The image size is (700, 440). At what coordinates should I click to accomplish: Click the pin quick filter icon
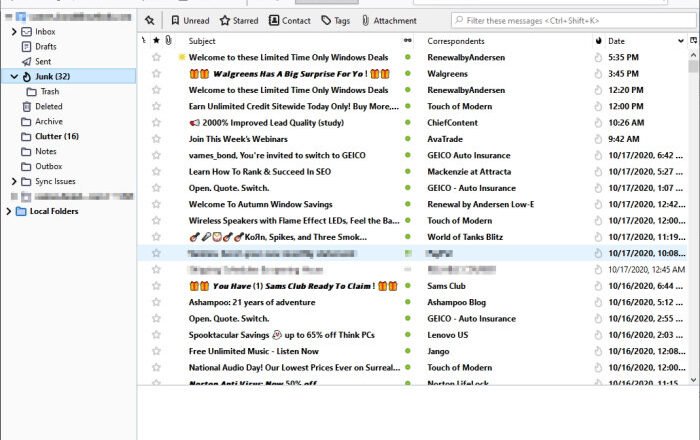150,21
